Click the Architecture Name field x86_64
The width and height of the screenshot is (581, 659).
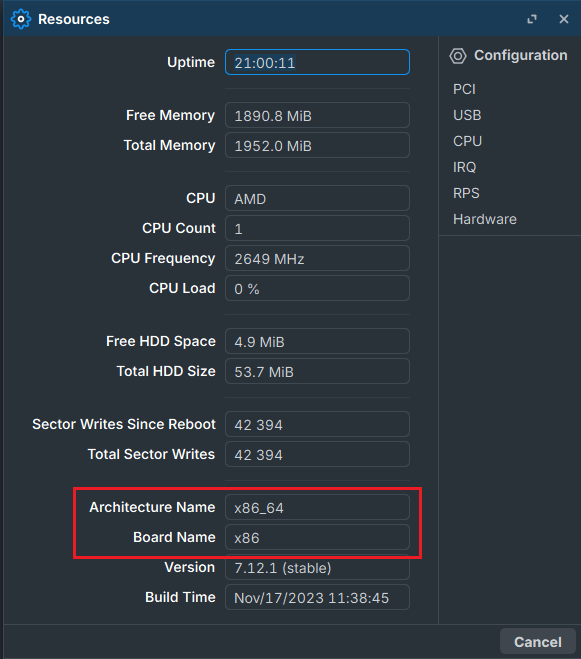click(x=317, y=507)
